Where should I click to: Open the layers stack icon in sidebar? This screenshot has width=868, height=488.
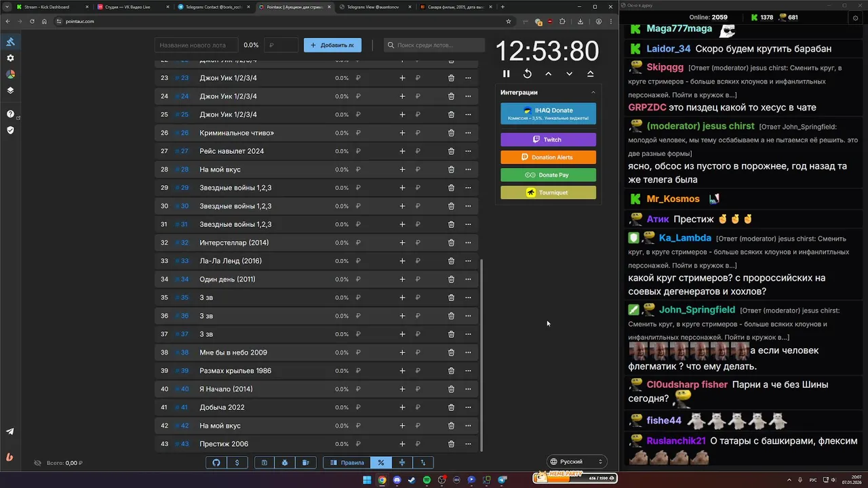click(10, 90)
